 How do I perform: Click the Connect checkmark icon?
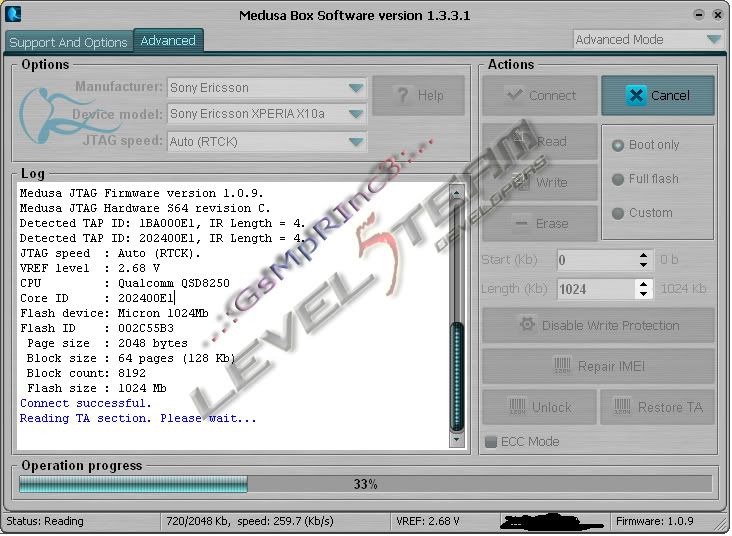(514, 95)
